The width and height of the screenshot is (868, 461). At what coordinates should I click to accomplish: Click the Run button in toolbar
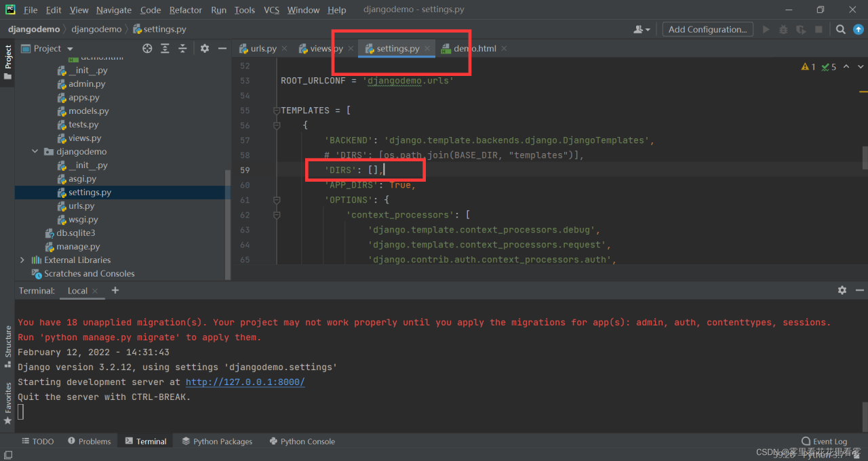tap(766, 29)
